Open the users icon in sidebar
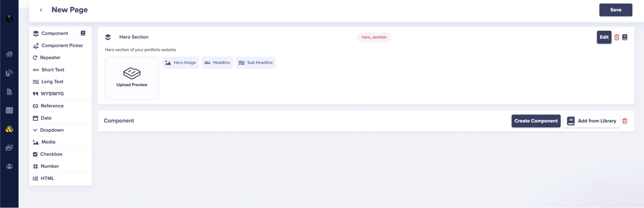 tap(9, 166)
